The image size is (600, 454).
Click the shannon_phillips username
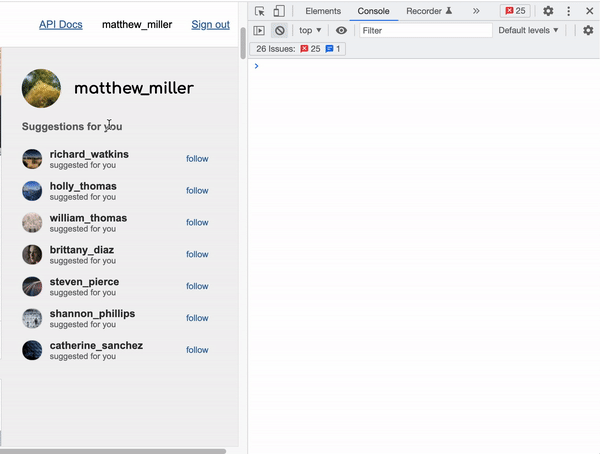[92, 314]
